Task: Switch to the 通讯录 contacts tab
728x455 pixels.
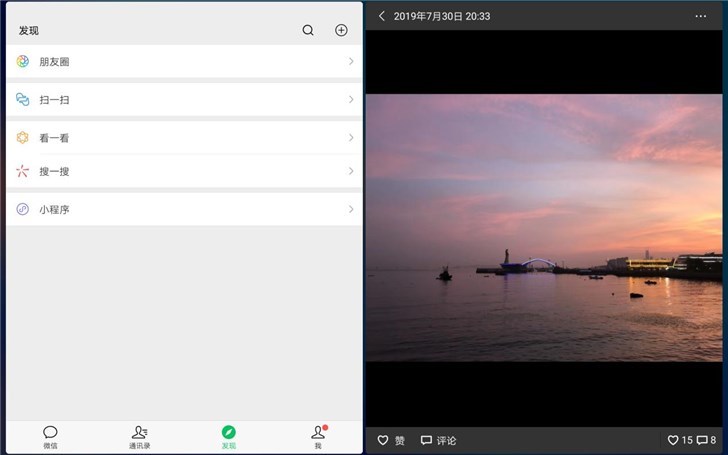Action: click(139, 437)
